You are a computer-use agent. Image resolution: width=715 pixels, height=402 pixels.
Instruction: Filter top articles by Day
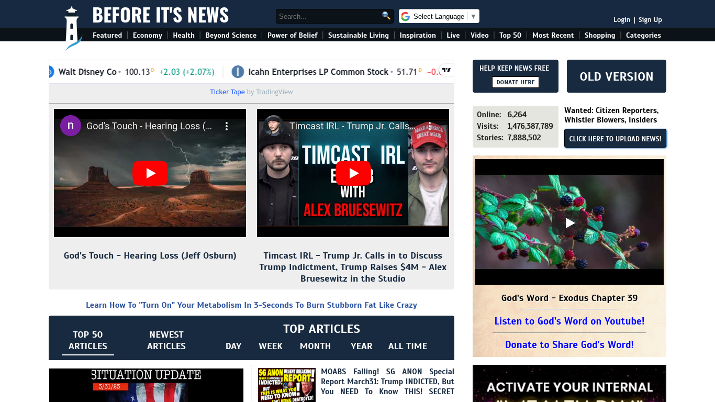(x=233, y=346)
